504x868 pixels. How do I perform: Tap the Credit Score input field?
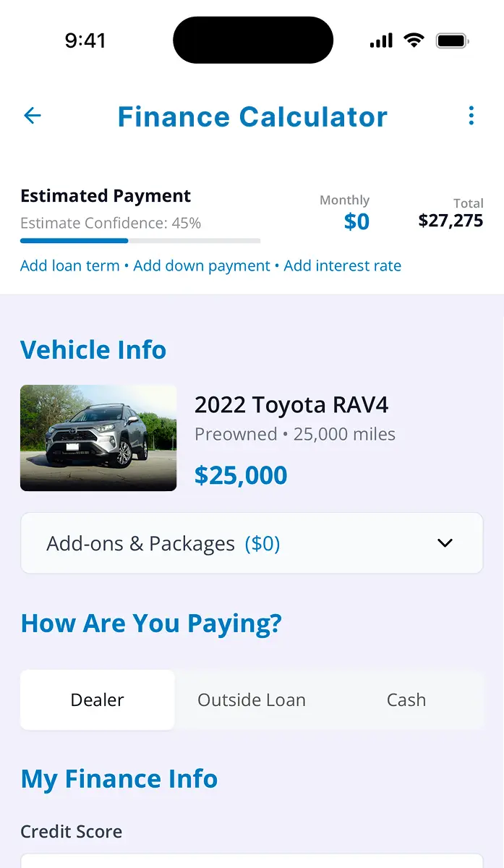pos(252,861)
